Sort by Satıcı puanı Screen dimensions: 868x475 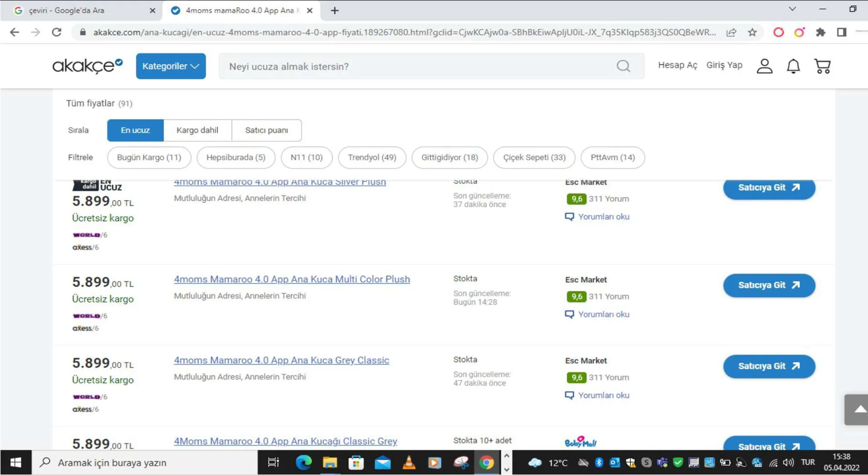[x=267, y=130]
